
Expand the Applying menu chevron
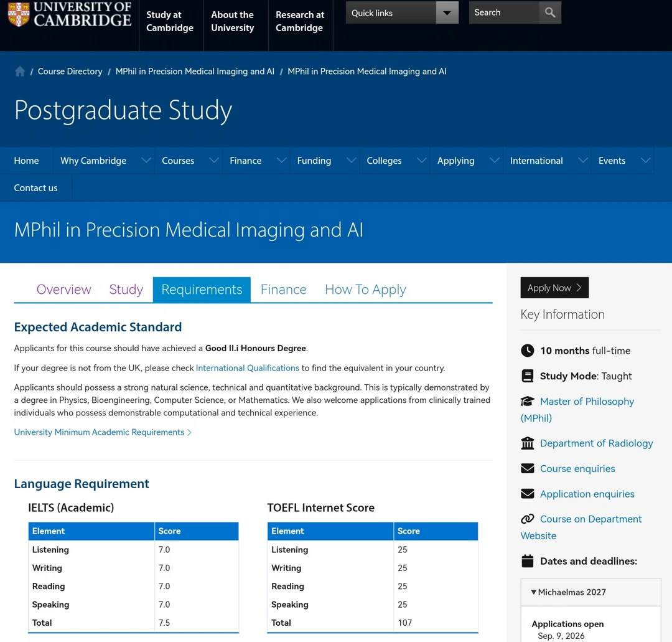[495, 161]
